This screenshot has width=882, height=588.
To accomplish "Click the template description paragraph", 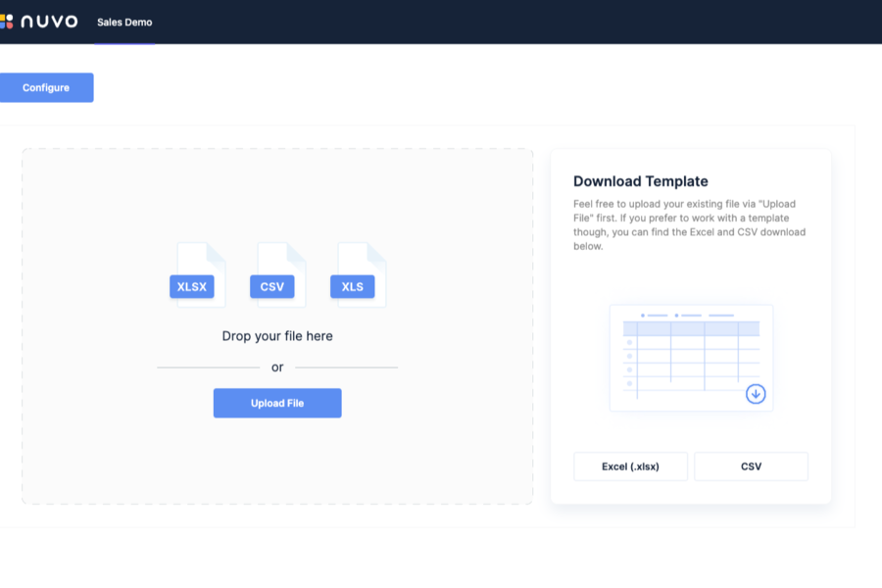I will point(690,224).
